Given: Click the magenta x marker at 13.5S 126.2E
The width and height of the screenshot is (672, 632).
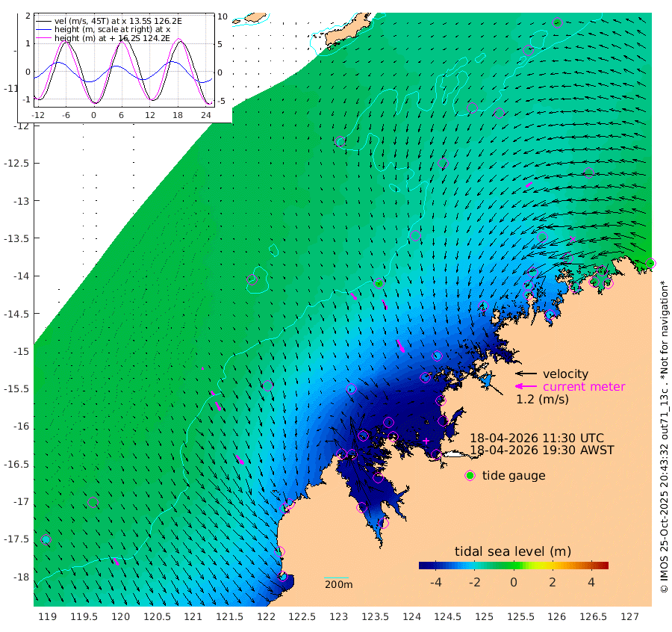Looking at the screenshot, I should click(573, 239).
